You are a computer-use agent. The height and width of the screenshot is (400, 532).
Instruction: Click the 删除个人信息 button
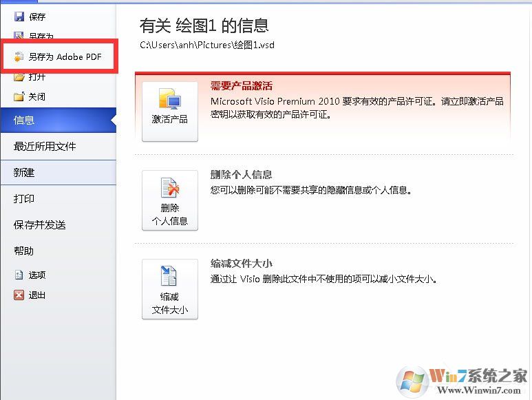tap(169, 200)
